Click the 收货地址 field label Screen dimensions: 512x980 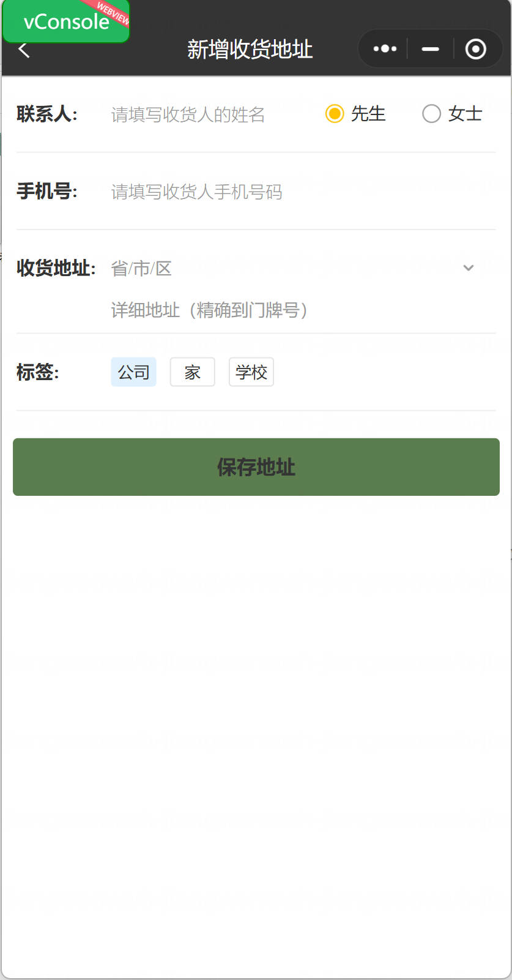(x=56, y=268)
